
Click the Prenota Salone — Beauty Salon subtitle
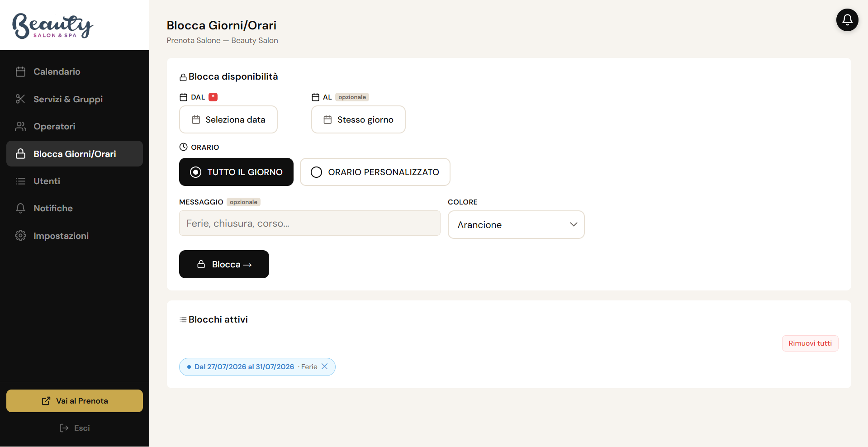(222, 40)
